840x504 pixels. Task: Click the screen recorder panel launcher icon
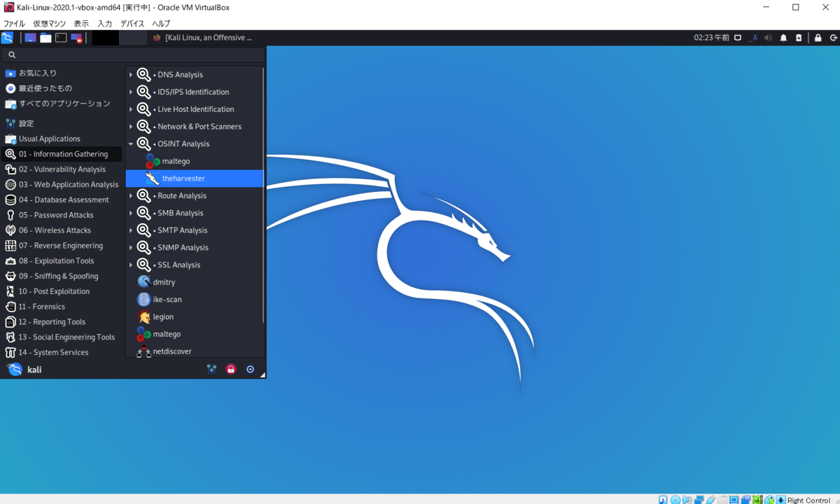(x=76, y=38)
